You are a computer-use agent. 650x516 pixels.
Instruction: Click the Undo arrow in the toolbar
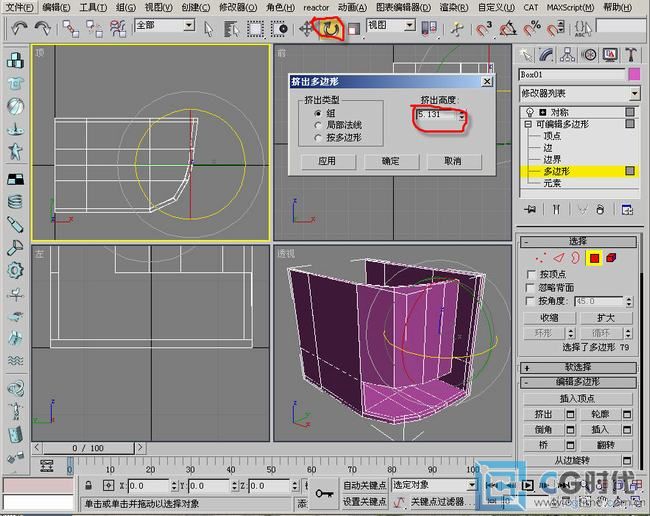[19, 29]
